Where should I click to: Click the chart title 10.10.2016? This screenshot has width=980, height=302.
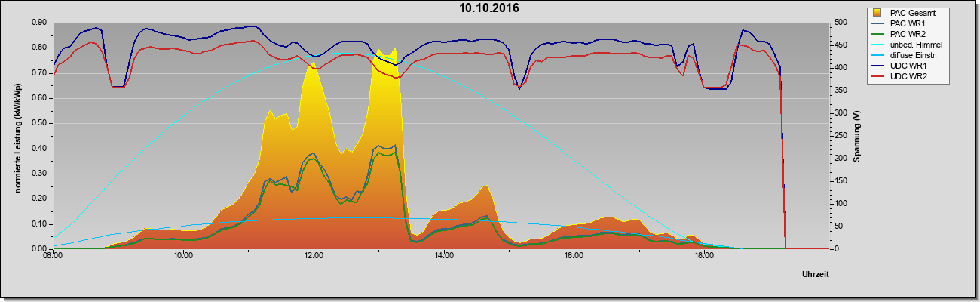489,9
